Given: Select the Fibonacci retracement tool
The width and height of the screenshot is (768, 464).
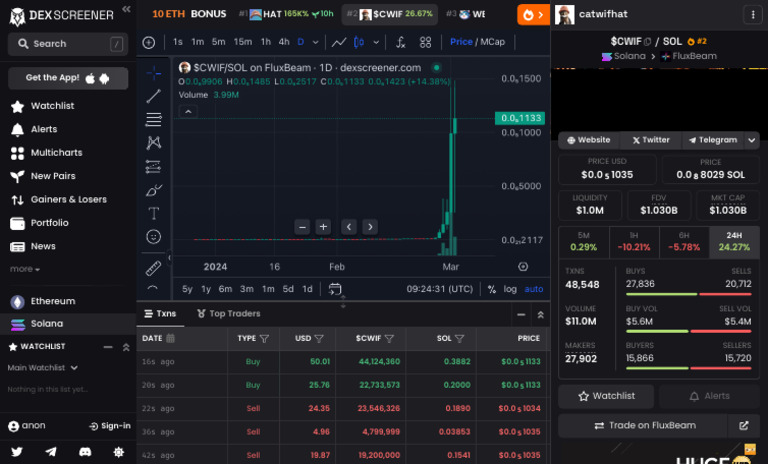Looking at the screenshot, I should point(154,120).
